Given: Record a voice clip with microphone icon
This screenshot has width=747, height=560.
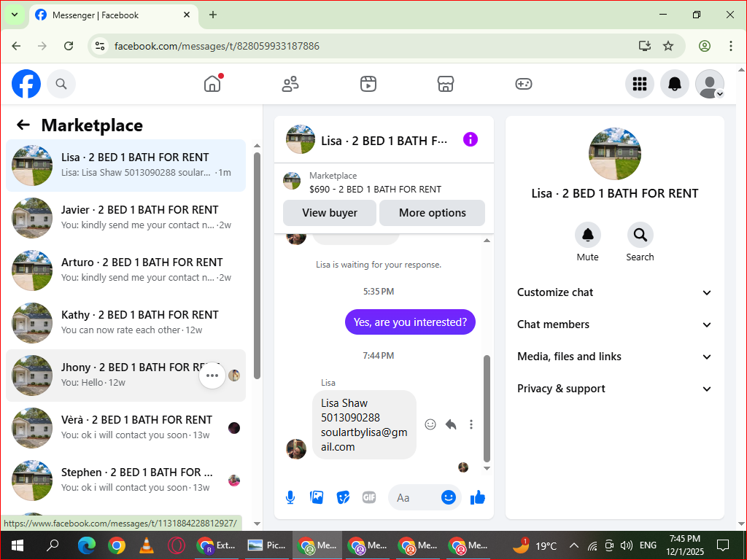Looking at the screenshot, I should [290, 497].
